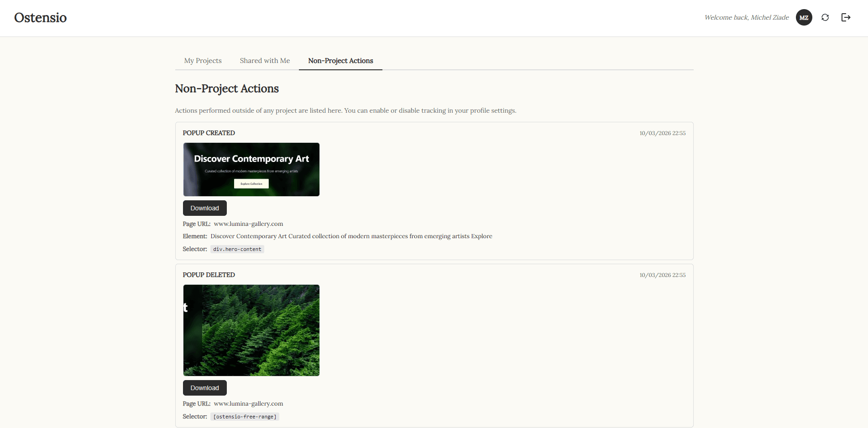Screen dimensions: 868x428
Task: Open the Shared with Me tab
Action: 265,60
